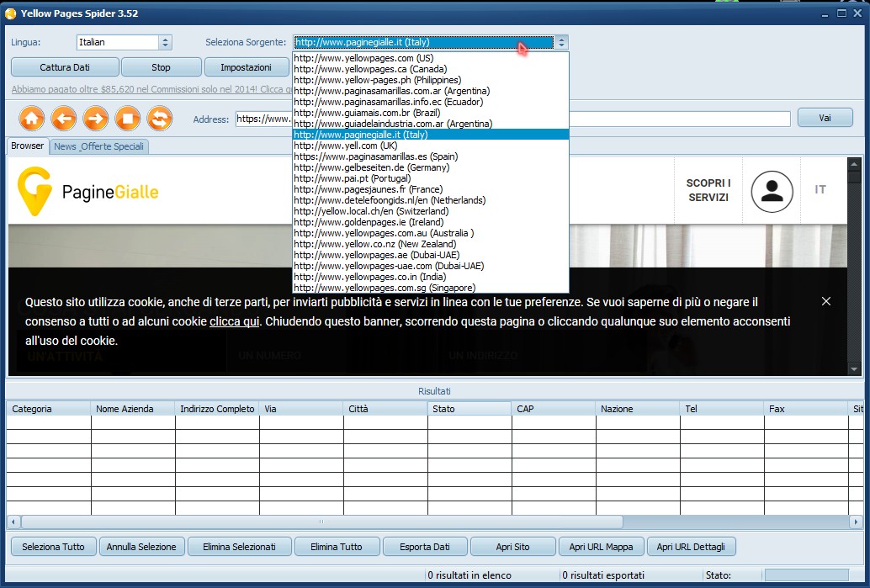Click the Refresh page icon
The height and width of the screenshot is (588, 870).
pos(160,118)
